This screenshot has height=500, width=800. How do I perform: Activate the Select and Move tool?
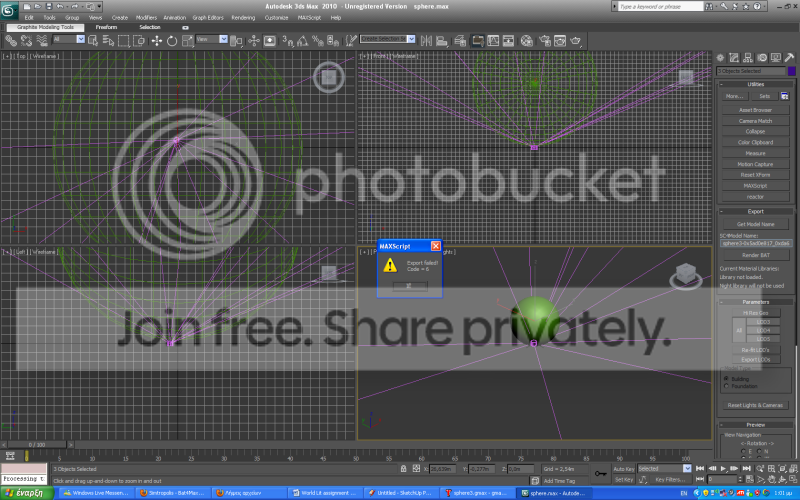click(x=157, y=40)
